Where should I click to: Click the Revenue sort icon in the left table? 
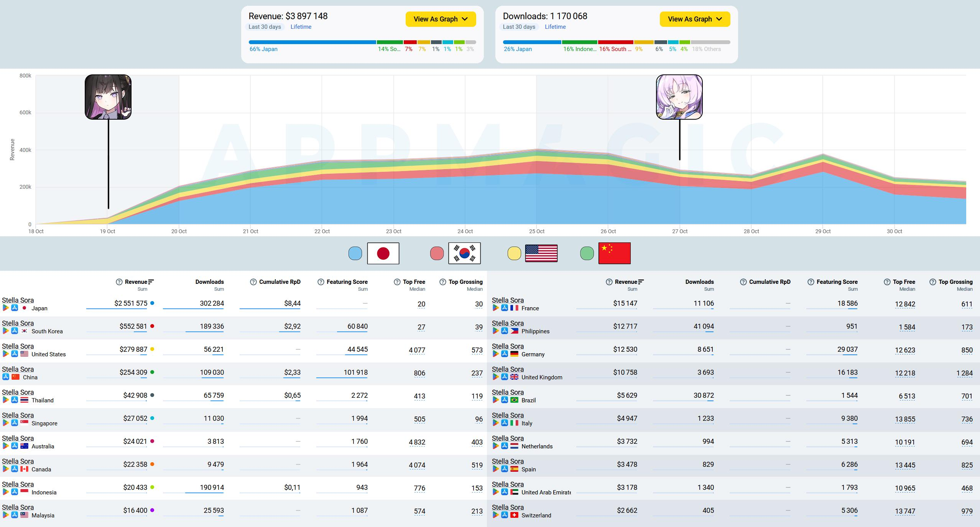151,282
